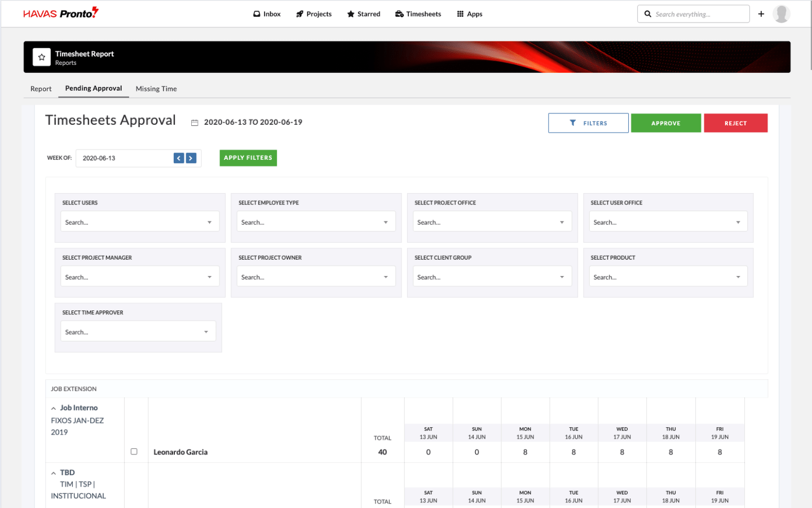This screenshot has height=508, width=812.
Task: Open Projects from top navigation
Action: [x=314, y=14]
